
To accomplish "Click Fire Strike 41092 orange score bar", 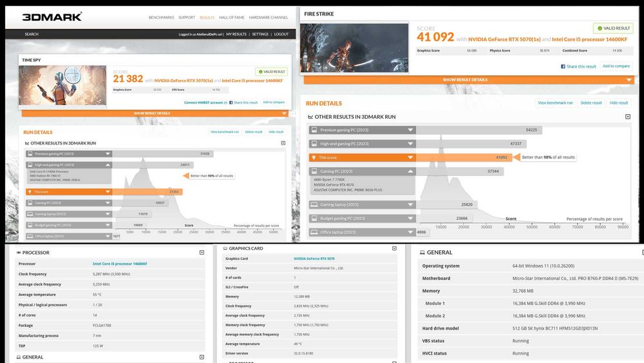I will click(464, 157).
